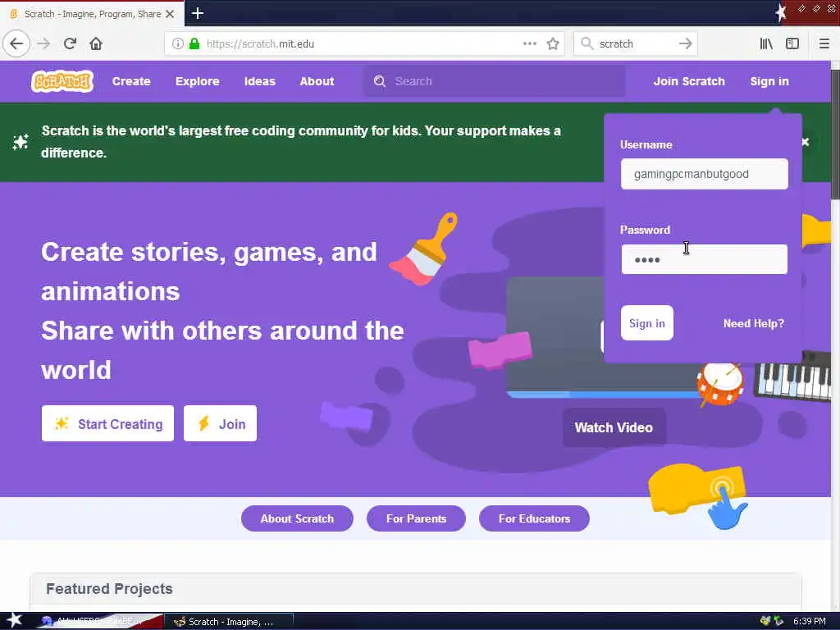Viewport: 840px width, 630px height.
Task: Click the page vertical scrollbar thumb
Action: click(834, 134)
